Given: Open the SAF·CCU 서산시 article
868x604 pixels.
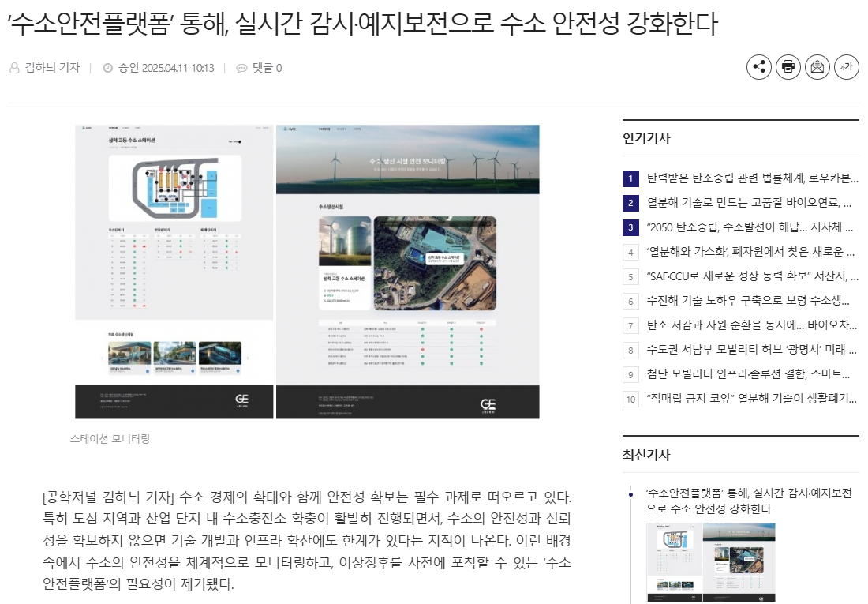Looking at the screenshot, I should (x=750, y=276).
